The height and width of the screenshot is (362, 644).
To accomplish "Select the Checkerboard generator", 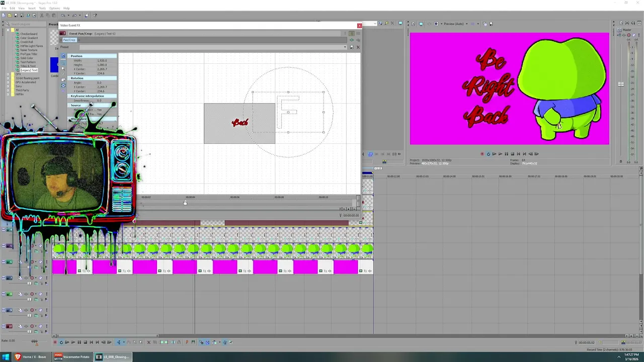I will [x=29, y=34].
